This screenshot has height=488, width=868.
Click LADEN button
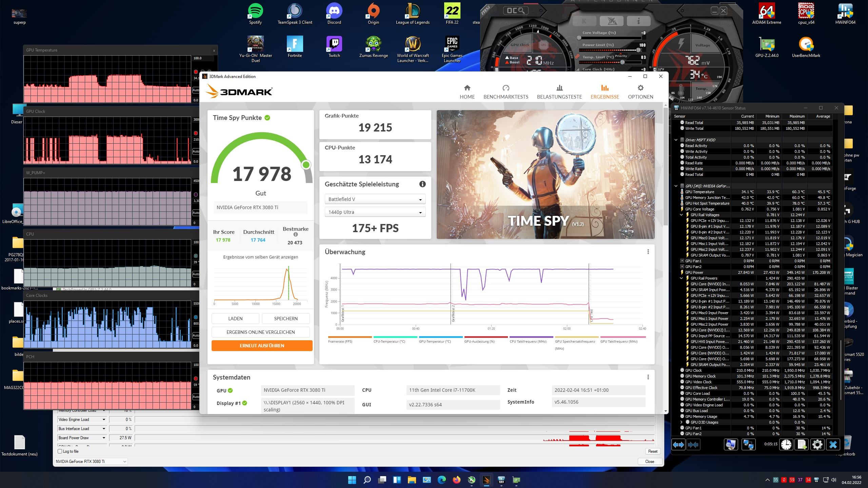point(235,319)
